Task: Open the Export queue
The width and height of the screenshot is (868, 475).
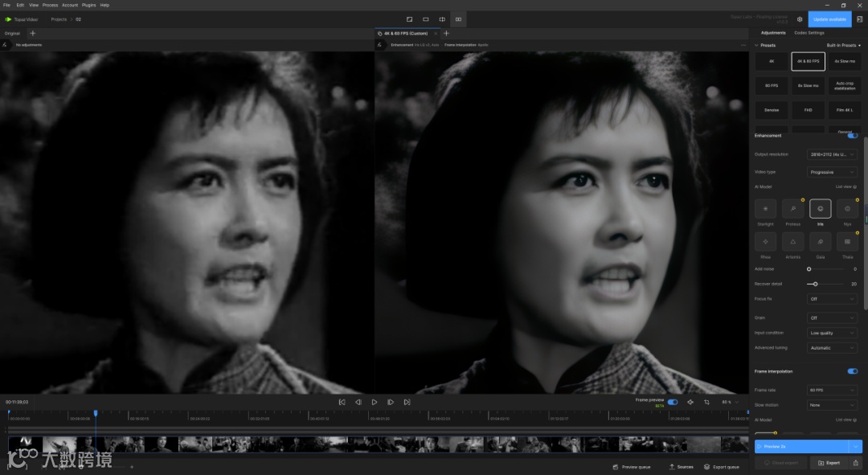Action: point(722,467)
